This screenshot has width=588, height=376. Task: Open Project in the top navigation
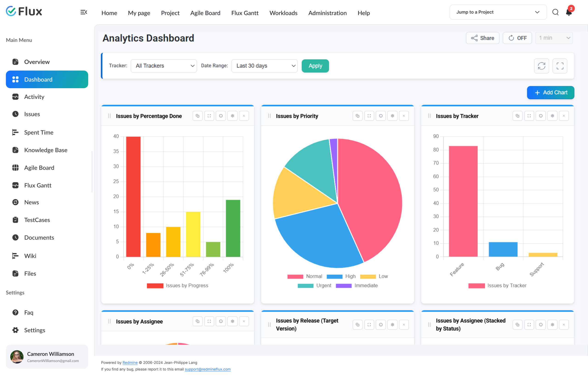[170, 13]
